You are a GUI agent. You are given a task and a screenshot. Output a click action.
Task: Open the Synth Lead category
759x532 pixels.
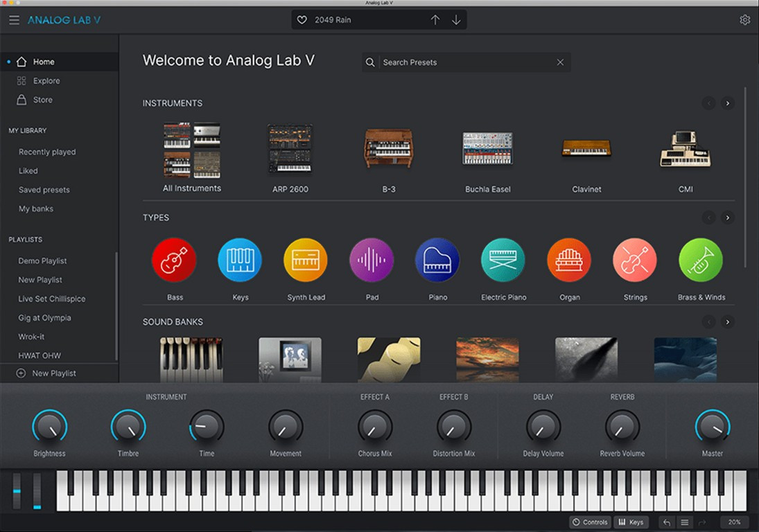coord(306,260)
